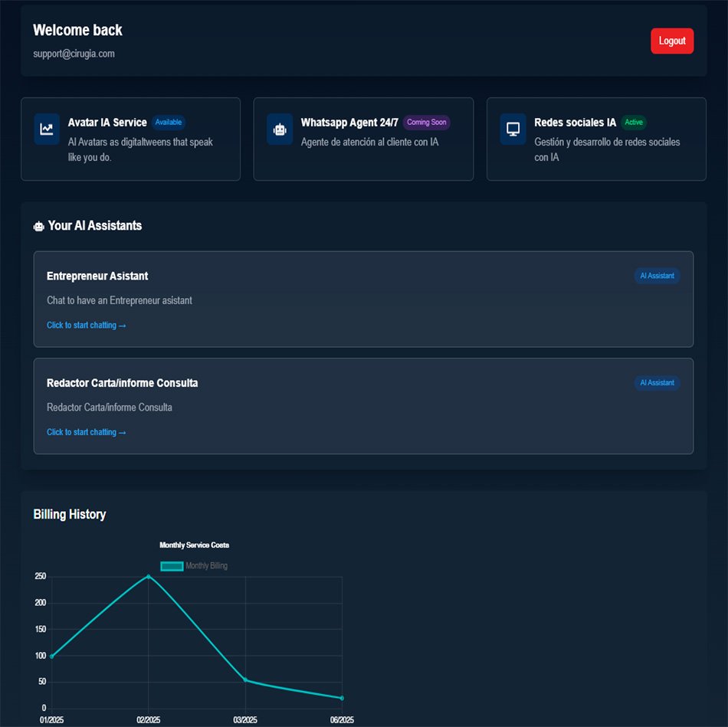Click the Available badge on Avatar IA Service
Image resolution: width=728 pixels, height=727 pixels.
(169, 123)
